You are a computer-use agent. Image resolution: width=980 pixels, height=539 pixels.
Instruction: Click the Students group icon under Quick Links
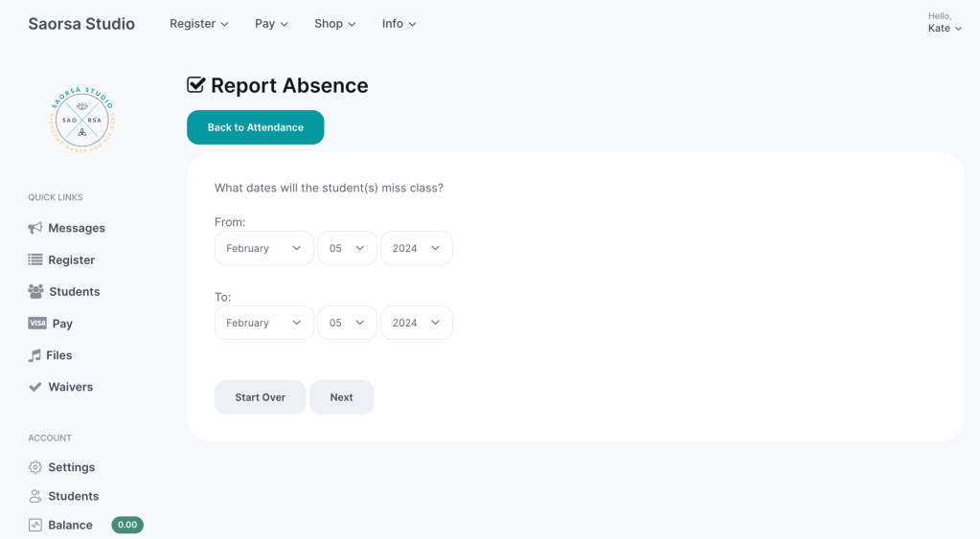click(x=35, y=292)
